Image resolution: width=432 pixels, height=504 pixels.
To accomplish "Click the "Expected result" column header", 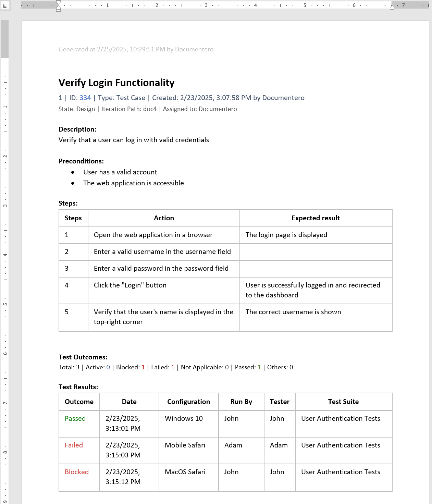I will pos(315,218).
